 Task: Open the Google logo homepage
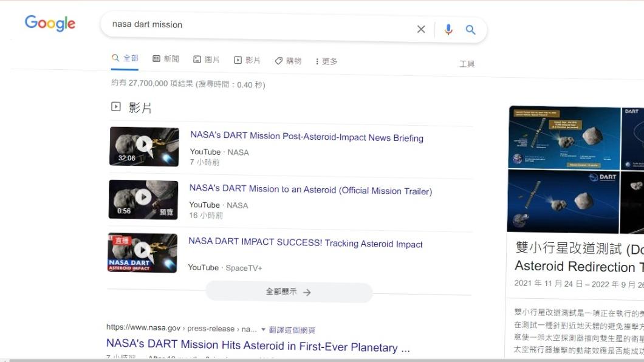(x=50, y=24)
